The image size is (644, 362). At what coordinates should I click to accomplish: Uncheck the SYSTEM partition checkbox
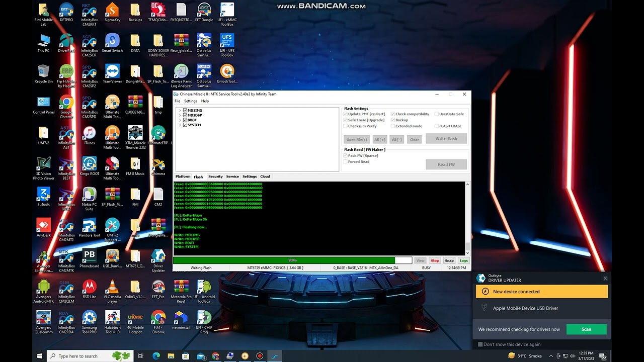click(x=185, y=125)
